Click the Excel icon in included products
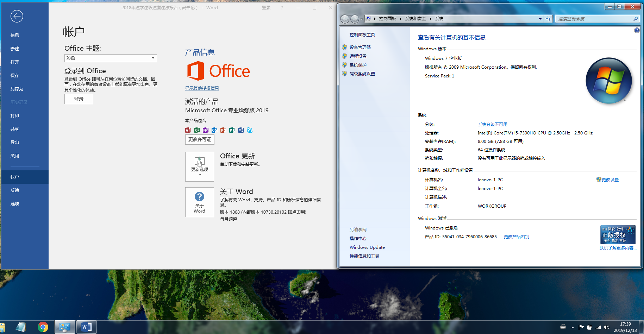 click(x=197, y=130)
